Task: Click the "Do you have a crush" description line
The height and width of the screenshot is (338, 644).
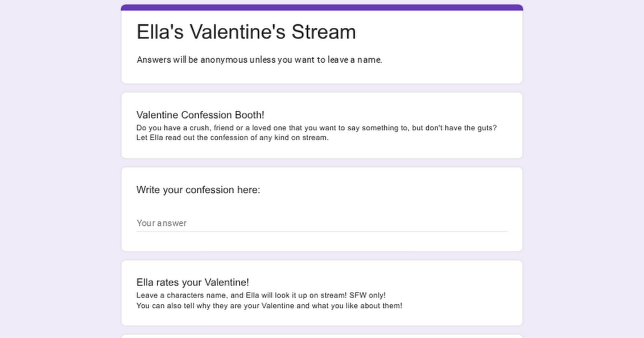Action: tap(316, 128)
